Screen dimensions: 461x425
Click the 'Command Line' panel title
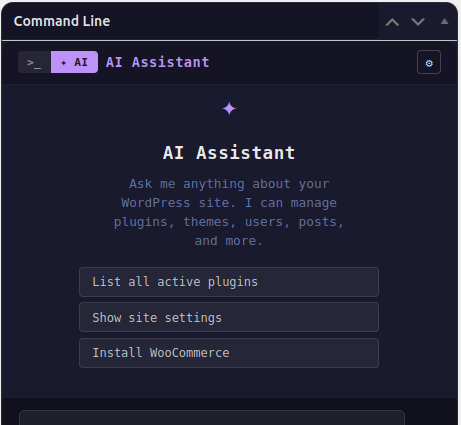point(62,21)
